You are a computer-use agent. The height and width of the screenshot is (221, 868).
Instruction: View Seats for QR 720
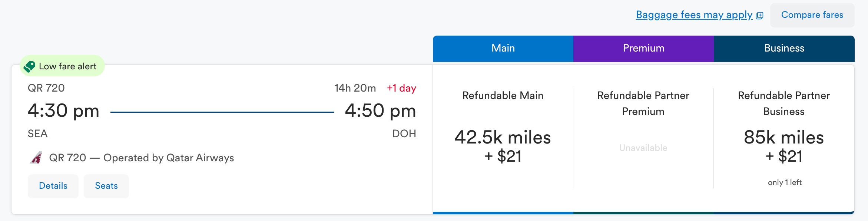[x=106, y=186]
